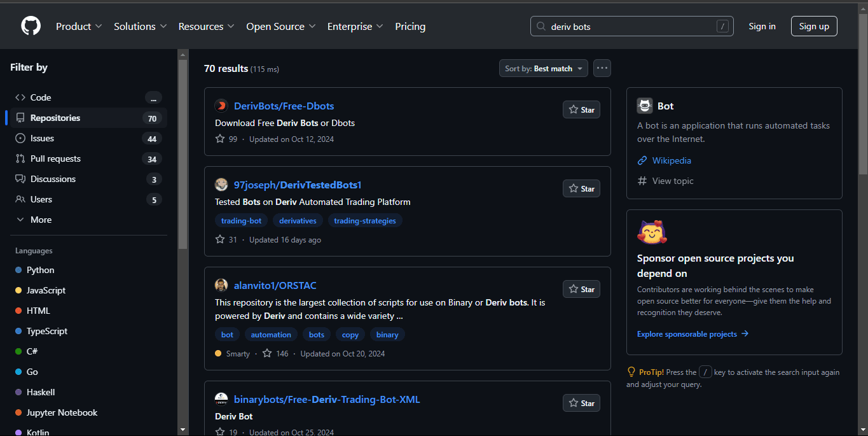Click the Wikipedia globe icon in the Bot card
Image resolution: width=868 pixels, height=436 pixels.
[642, 160]
